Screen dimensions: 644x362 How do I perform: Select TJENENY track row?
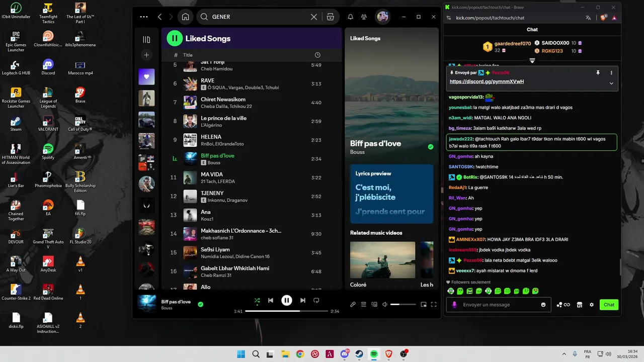click(x=252, y=196)
